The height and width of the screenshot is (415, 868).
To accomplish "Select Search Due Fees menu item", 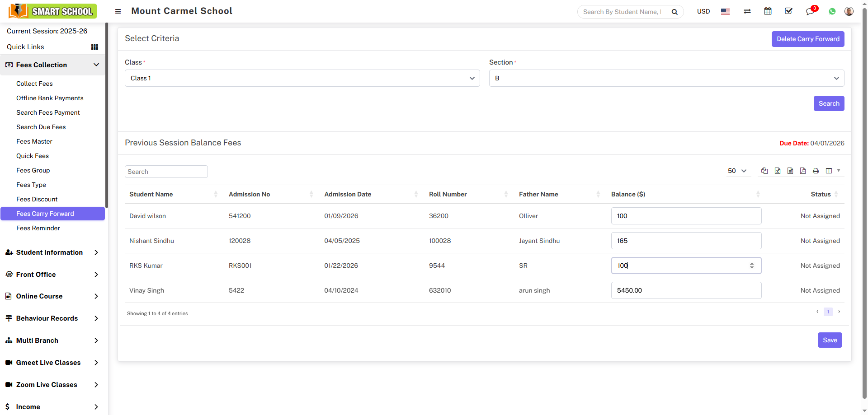I will 41,127.
